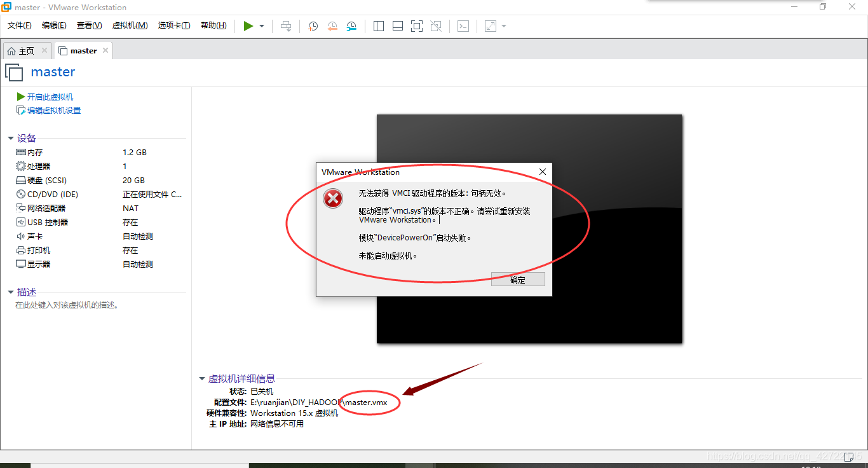The height and width of the screenshot is (468, 868).
Task: Open the 查看(V) menu
Action: [x=90, y=25]
